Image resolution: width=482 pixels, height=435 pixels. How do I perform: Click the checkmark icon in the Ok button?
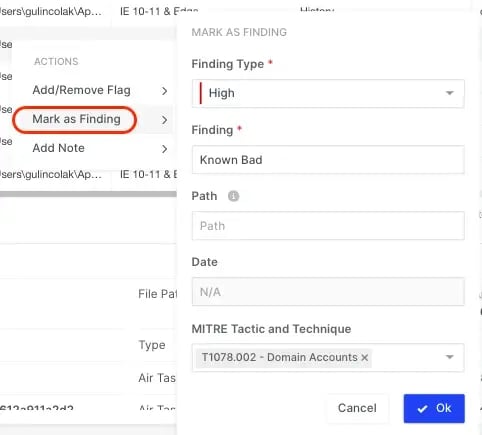(x=422, y=409)
